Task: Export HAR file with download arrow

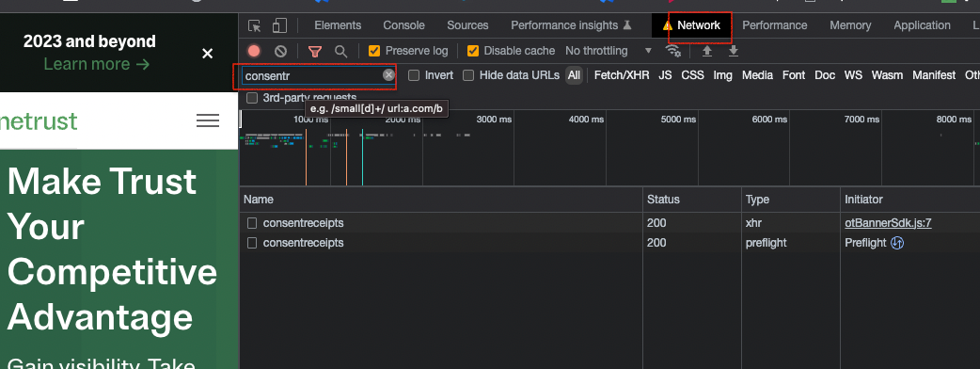Action: click(x=734, y=51)
